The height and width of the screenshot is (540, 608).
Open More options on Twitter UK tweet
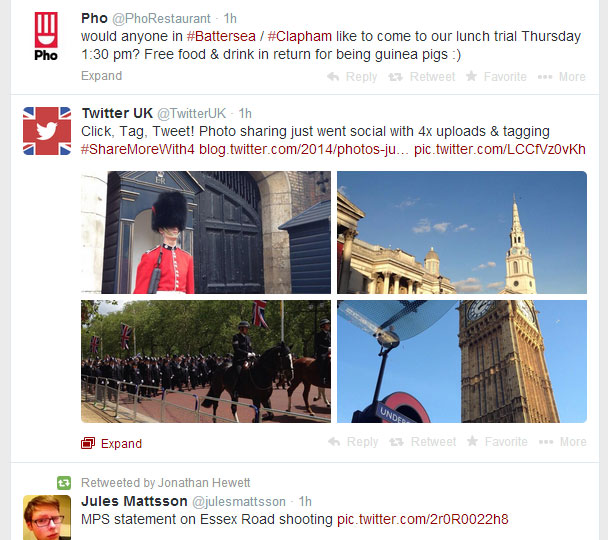(x=563, y=442)
